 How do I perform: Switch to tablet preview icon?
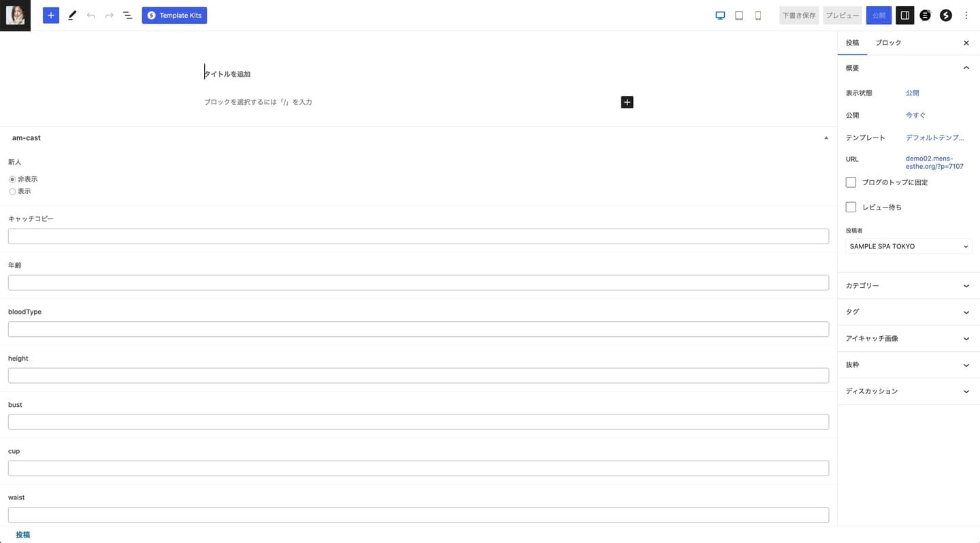pyautogui.click(x=739, y=15)
